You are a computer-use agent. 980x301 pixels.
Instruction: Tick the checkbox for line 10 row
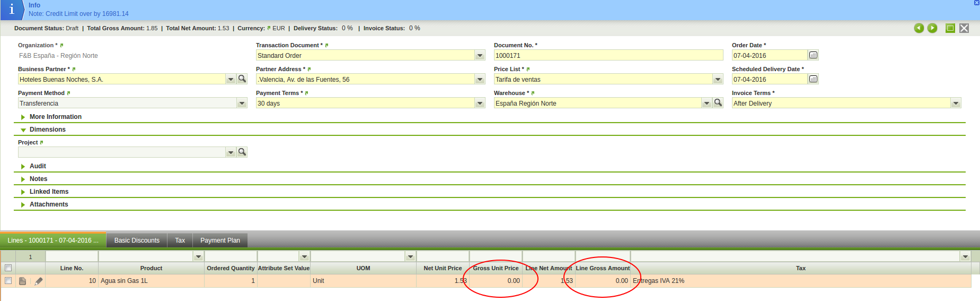pyautogui.click(x=8, y=281)
